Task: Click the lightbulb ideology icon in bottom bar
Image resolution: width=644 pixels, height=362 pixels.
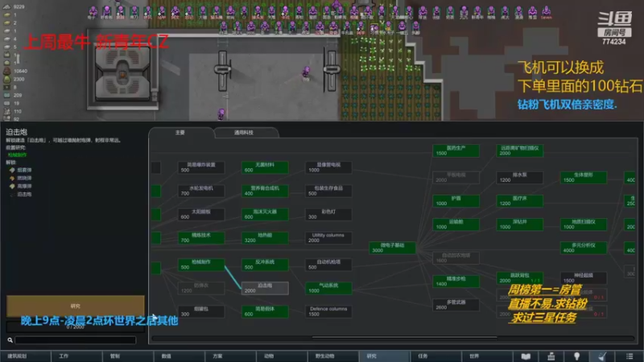Action: (x=576, y=356)
